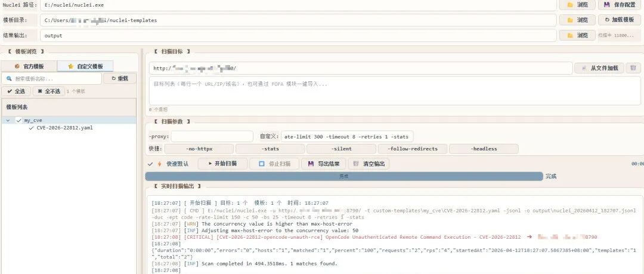Click the 自定义 custom parameters field

(x=346, y=137)
